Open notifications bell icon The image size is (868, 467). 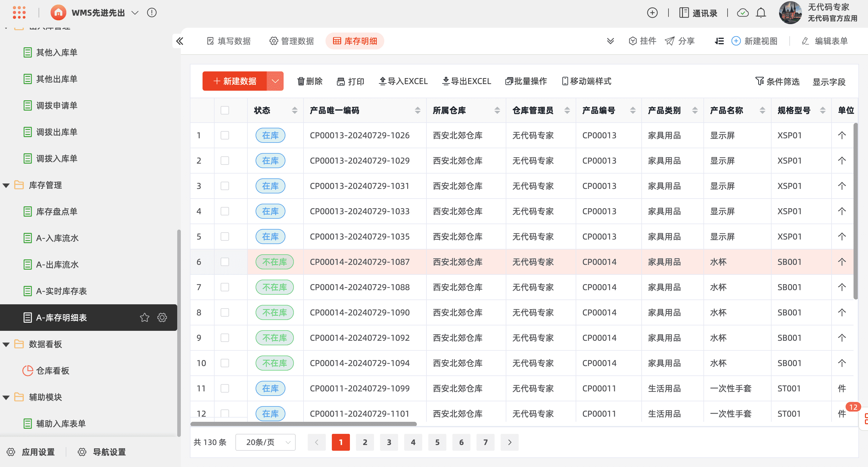[x=760, y=13]
